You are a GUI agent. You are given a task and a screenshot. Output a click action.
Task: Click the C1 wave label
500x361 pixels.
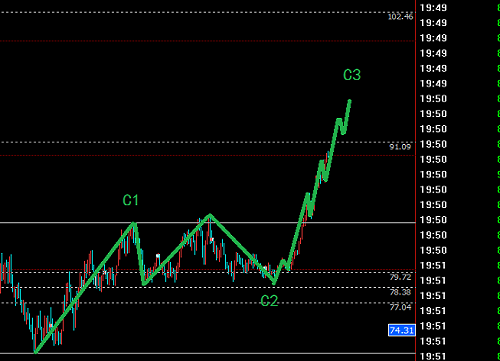130,200
